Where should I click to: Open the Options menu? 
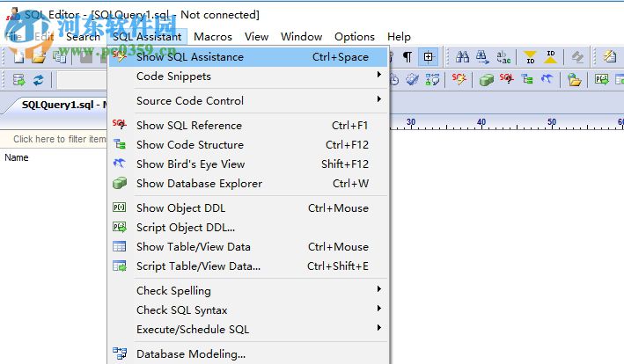click(x=355, y=37)
